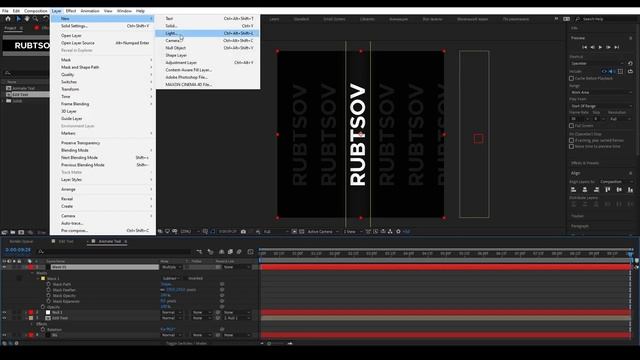This screenshot has width=640, height=360.
Task: Click the timeline layer search field
Action: (114, 252)
